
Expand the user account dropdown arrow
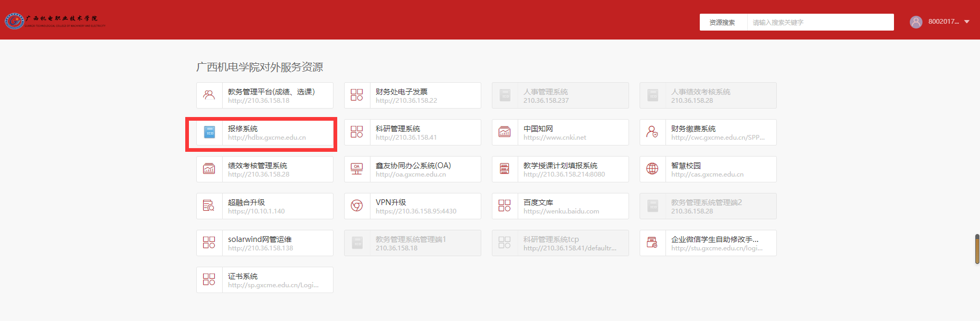pyautogui.click(x=967, y=22)
